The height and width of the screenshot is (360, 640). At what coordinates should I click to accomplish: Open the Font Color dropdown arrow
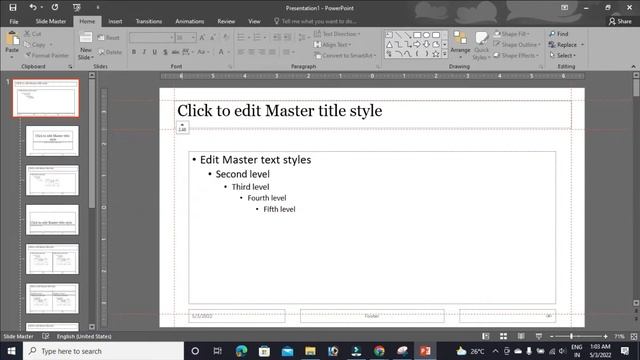(228, 52)
